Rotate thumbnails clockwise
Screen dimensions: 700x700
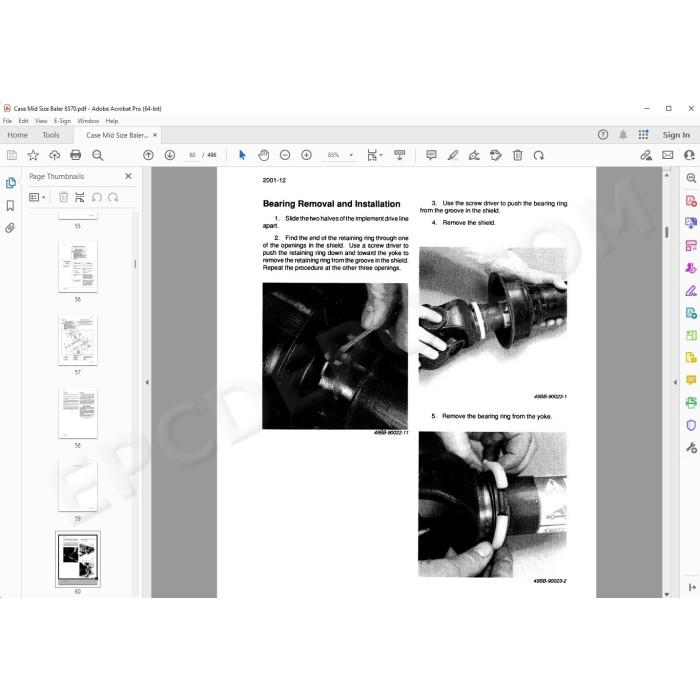click(113, 197)
